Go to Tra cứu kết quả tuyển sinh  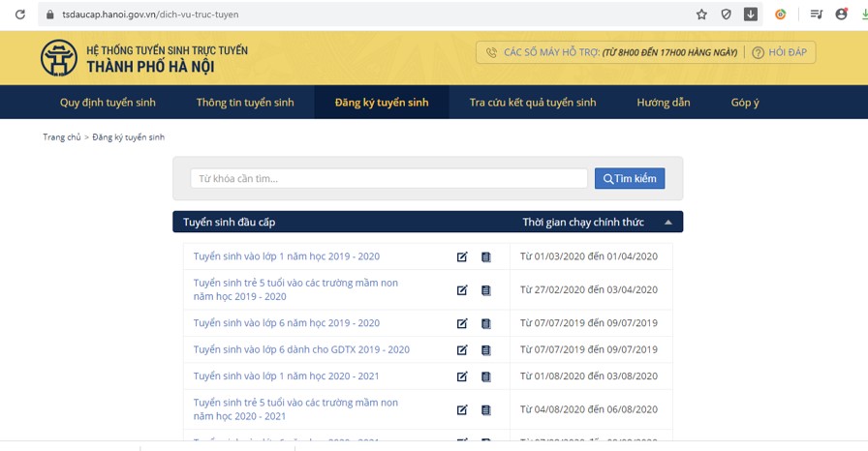click(x=533, y=103)
